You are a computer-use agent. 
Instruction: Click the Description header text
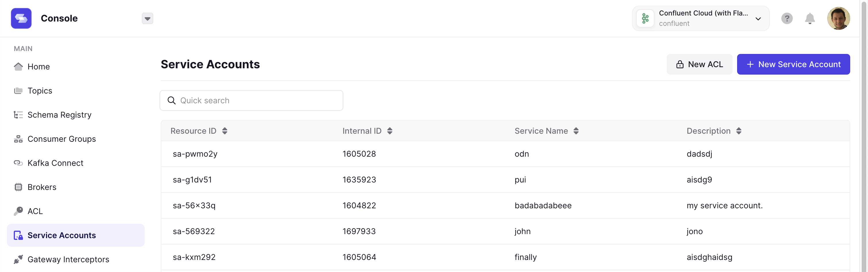[708, 131]
